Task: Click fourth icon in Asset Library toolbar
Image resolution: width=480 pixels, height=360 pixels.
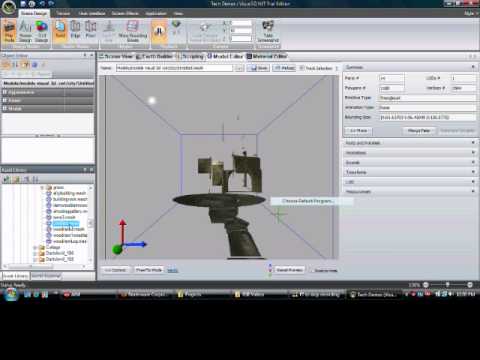Action: point(36,179)
